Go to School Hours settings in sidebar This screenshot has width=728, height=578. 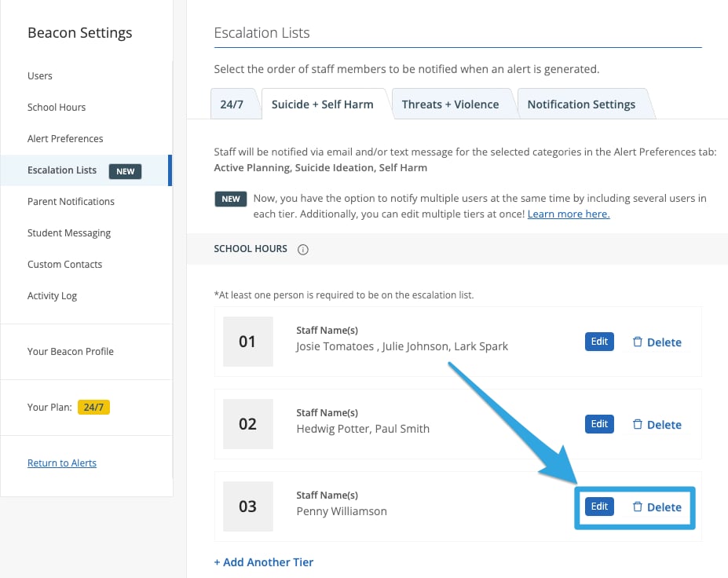click(x=57, y=108)
